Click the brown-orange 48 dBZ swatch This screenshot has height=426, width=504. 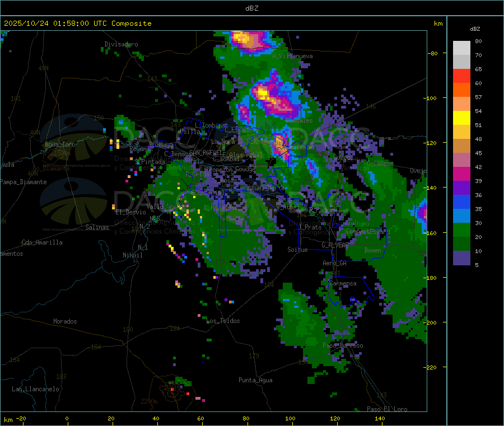[461, 146]
